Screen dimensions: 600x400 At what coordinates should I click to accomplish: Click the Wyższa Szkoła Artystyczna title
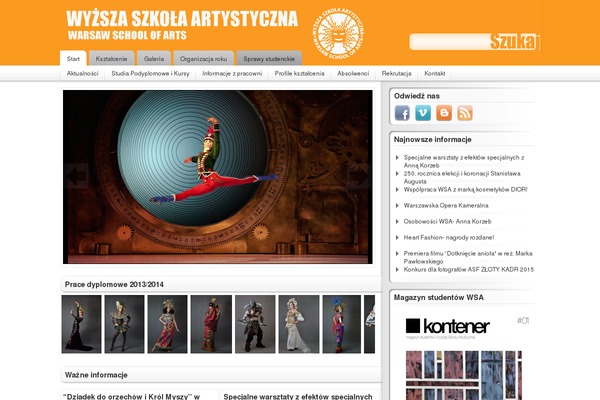click(182, 18)
